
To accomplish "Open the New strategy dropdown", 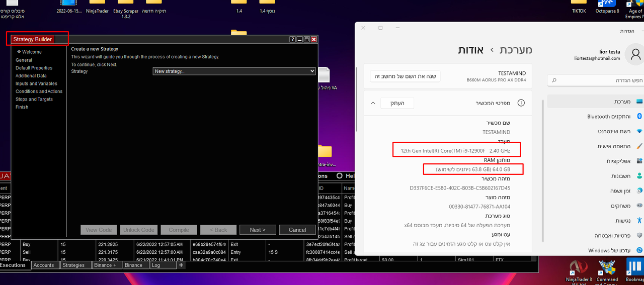I will (234, 71).
